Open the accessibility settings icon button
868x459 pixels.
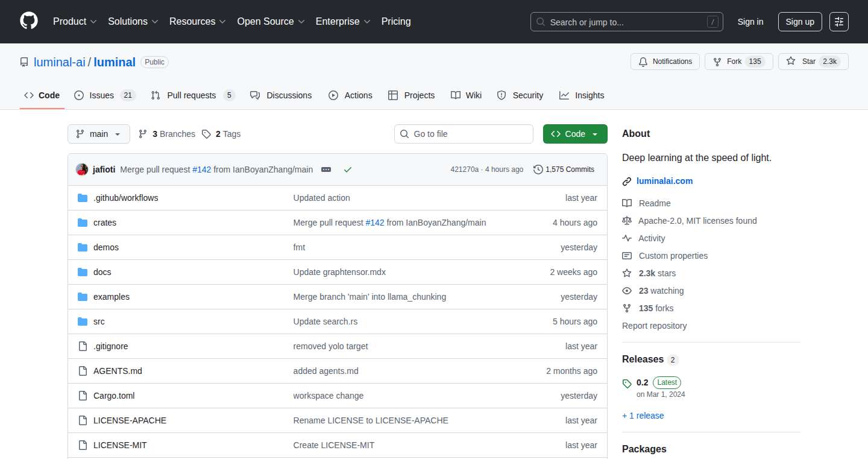point(839,22)
